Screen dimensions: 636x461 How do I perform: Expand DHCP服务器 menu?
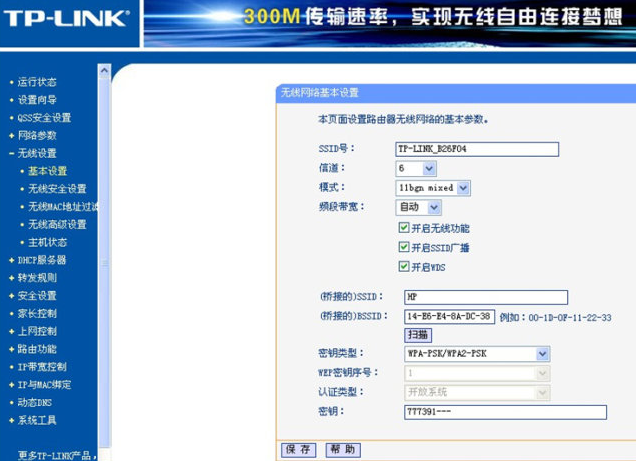tap(42, 260)
